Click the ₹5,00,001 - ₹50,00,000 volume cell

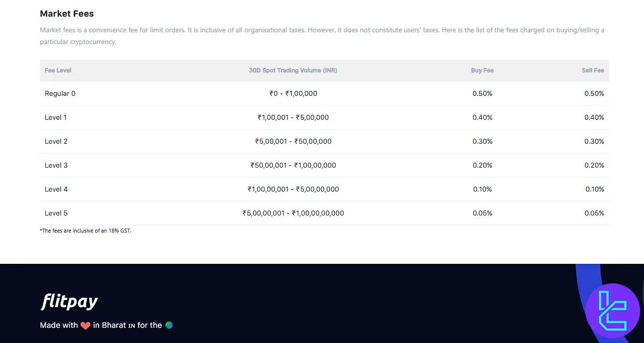click(x=293, y=141)
